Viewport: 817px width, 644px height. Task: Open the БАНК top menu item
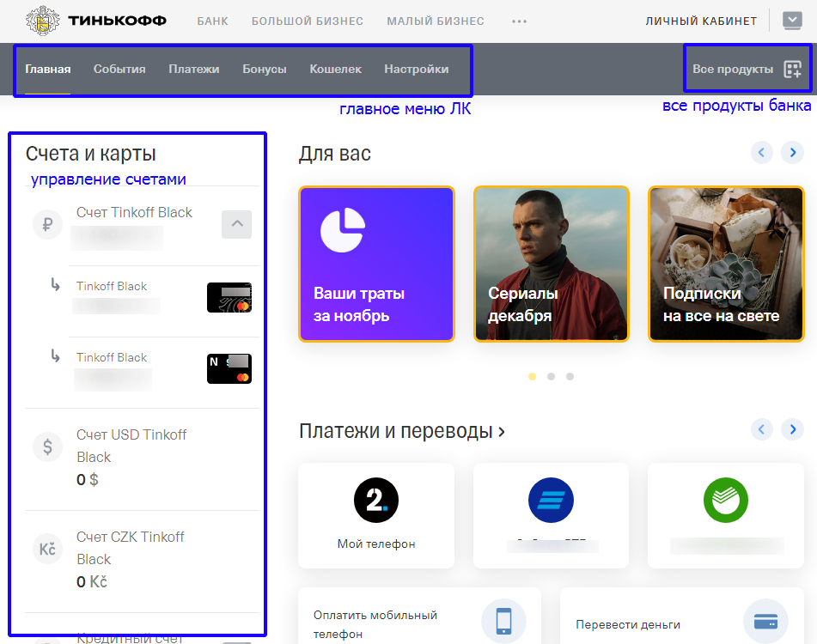point(212,21)
